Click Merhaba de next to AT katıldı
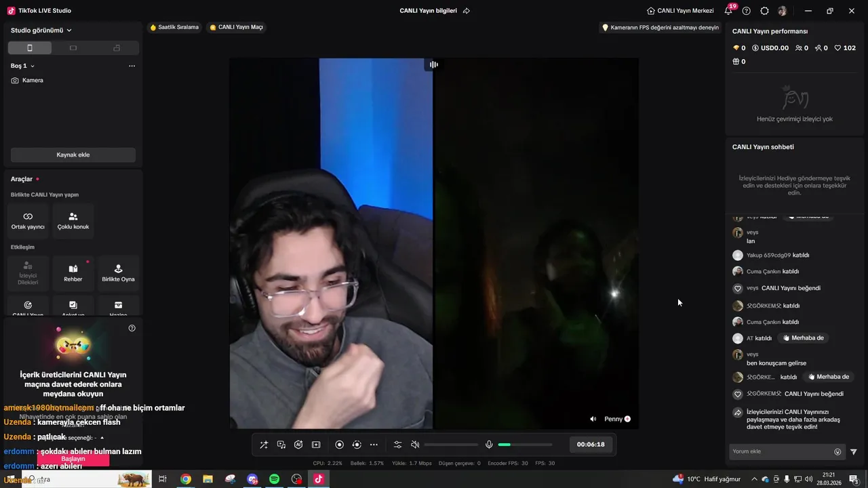The height and width of the screenshot is (488, 868). pos(804,338)
